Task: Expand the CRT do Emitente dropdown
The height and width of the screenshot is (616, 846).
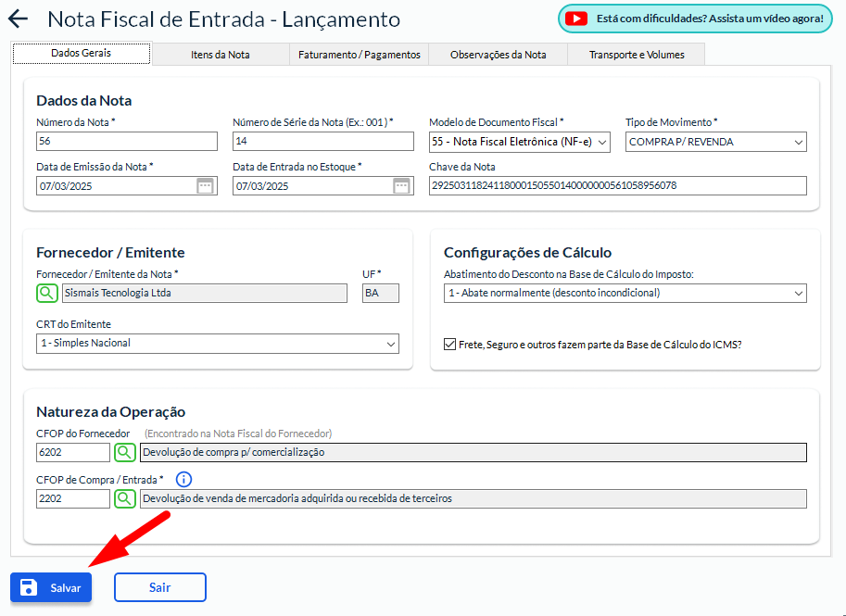Action: coord(217,344)
